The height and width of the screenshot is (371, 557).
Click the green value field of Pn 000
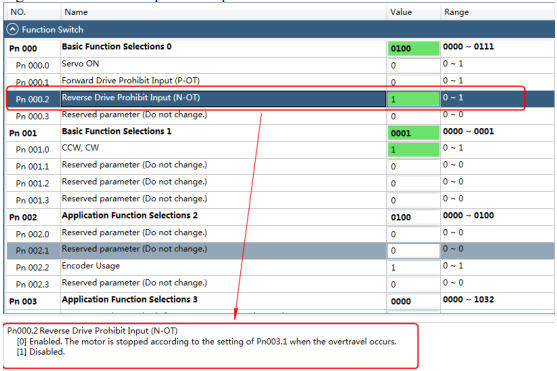(x=413, y=48)
